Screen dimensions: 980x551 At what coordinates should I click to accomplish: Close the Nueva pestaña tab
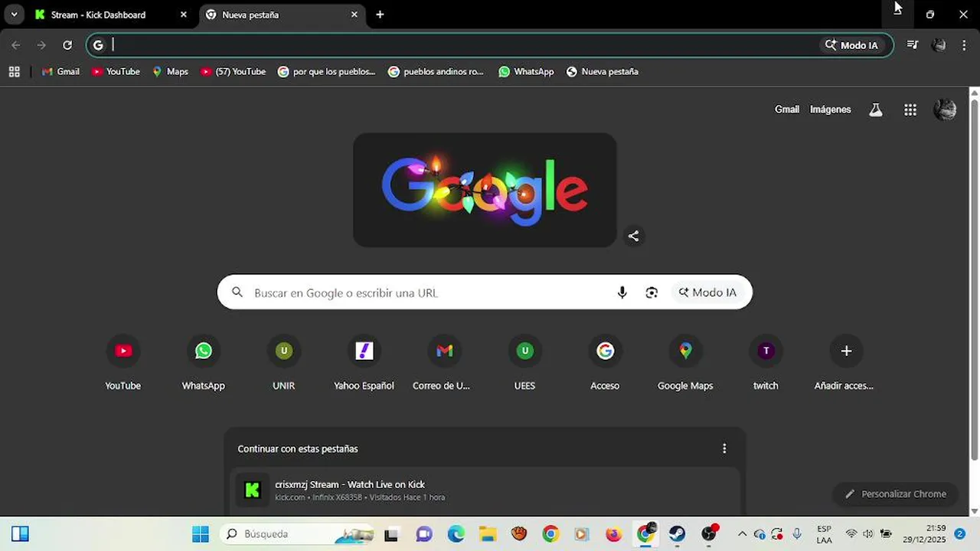click(354, 15)
